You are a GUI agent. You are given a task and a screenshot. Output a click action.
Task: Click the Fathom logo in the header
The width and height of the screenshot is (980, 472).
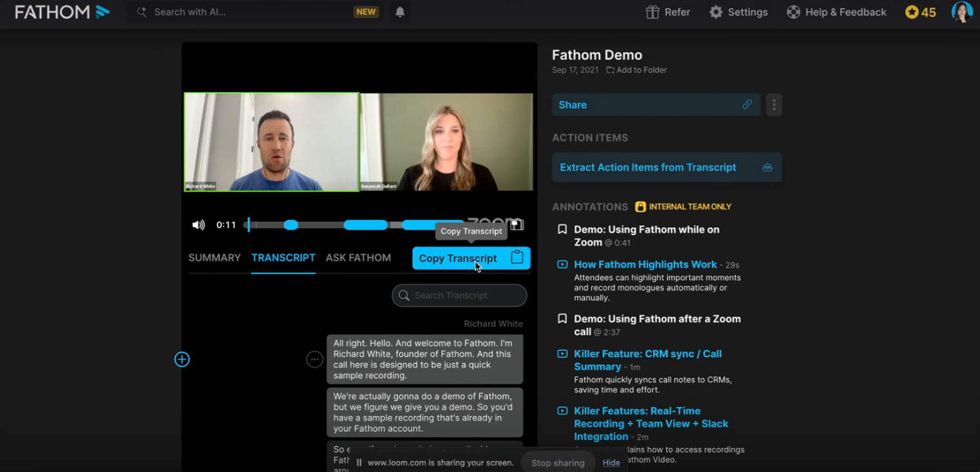(x=62, y=12)
